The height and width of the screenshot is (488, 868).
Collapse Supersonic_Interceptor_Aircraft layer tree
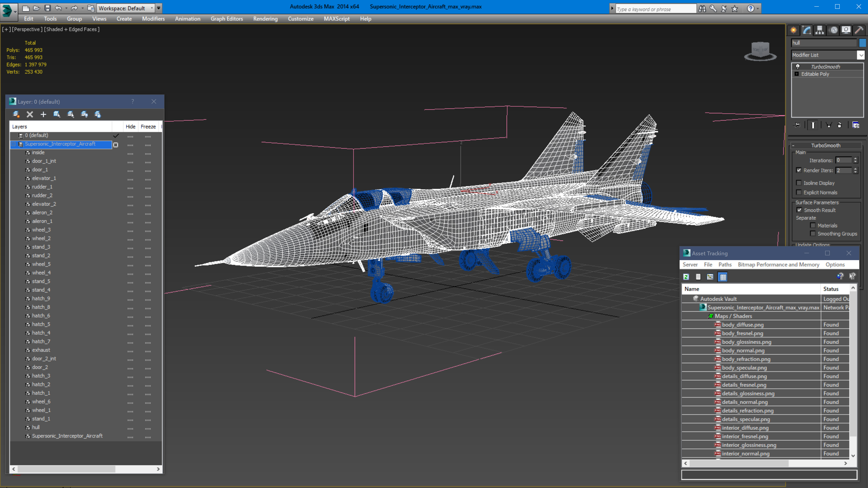[x=14, y=144]
